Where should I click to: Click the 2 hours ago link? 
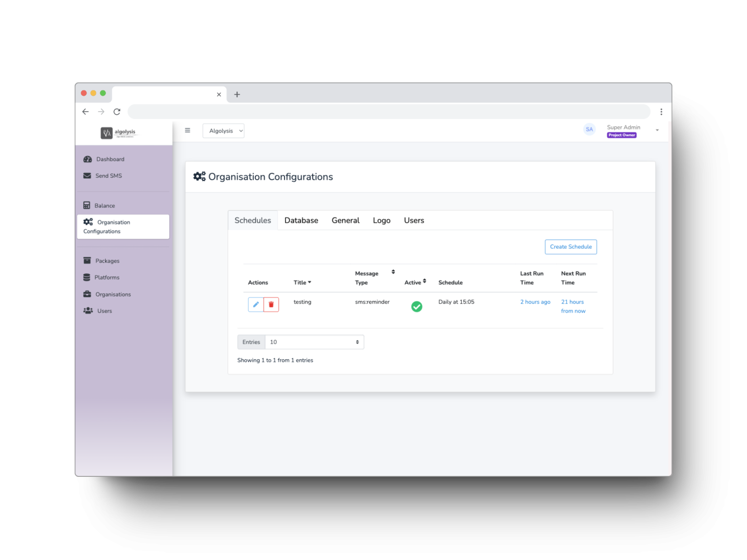[535, 302]
